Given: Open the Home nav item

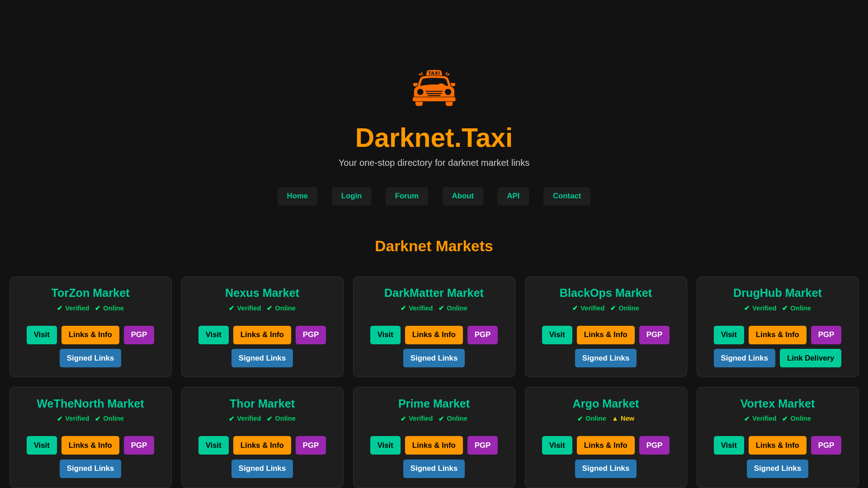Looking at the screenshot, I should coord(297,196).
